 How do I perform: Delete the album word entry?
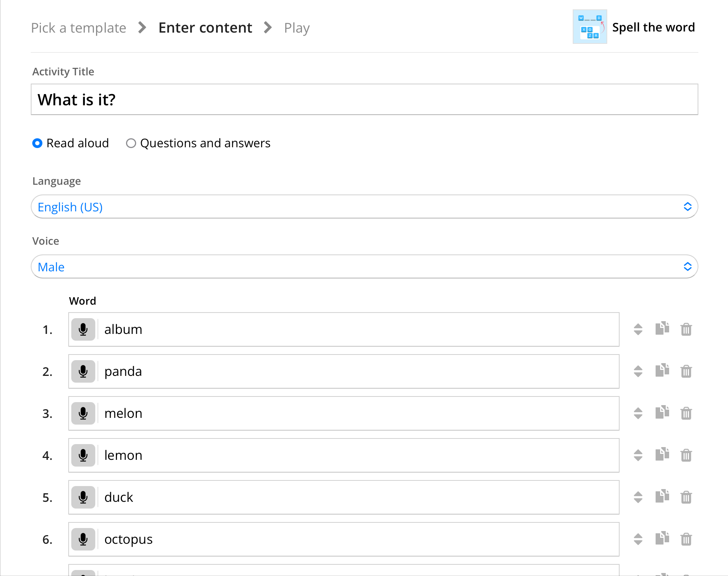(686, 329)
